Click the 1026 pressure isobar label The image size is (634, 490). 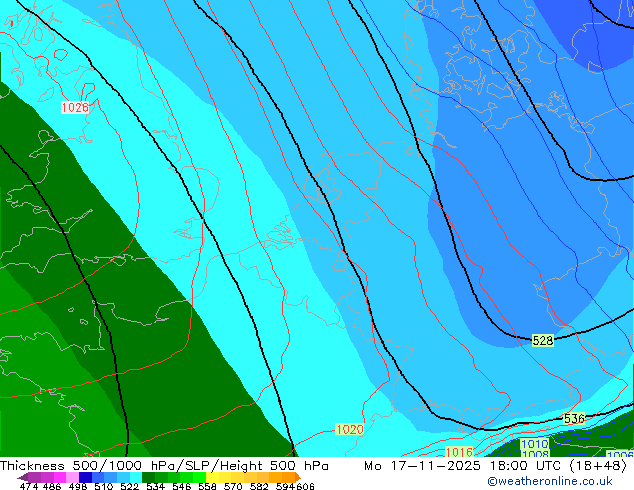pyautogui.click(x=75, y=107)
